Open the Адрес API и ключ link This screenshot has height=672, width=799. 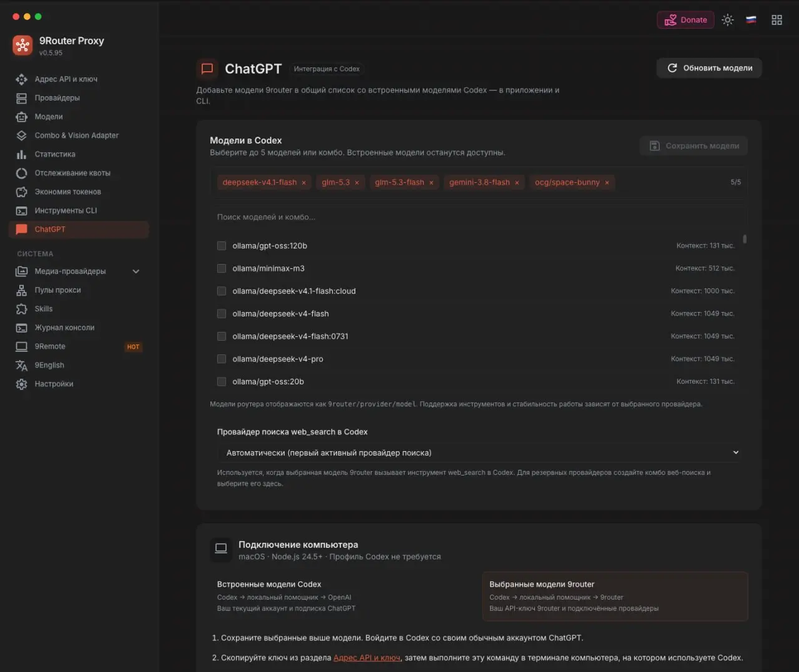(366, 658)
